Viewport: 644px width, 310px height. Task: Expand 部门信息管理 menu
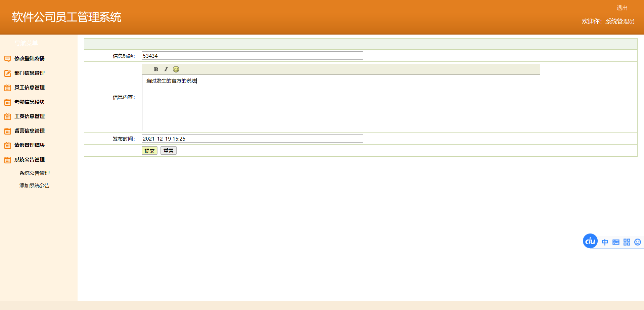coord(30,73)
